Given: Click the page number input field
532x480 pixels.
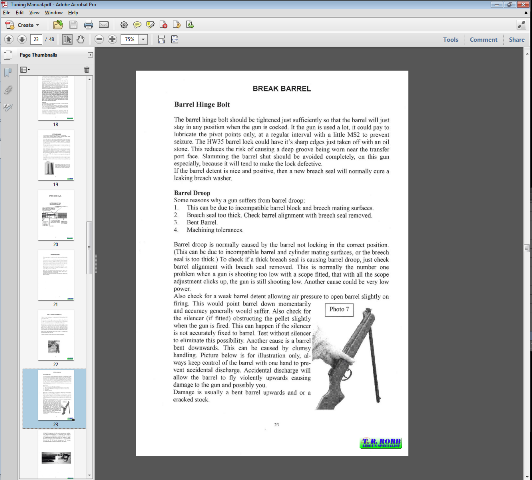Looking at the screenshot, I should 36,39.
